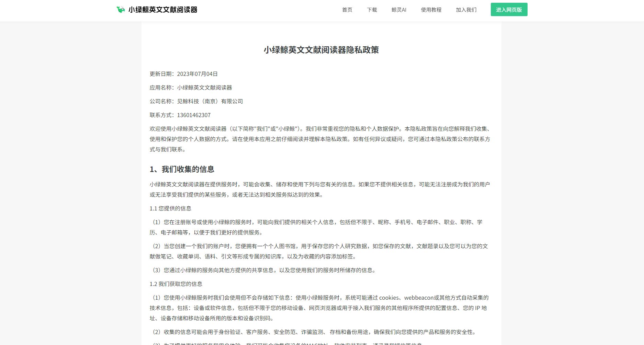Click the green whale logo icon

pos(121,10)
